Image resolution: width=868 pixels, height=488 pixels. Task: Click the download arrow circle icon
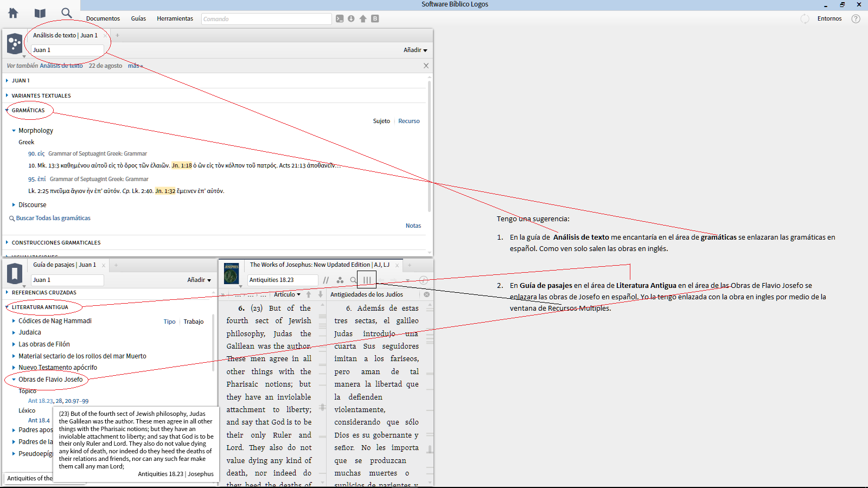(x=351, y=18)
